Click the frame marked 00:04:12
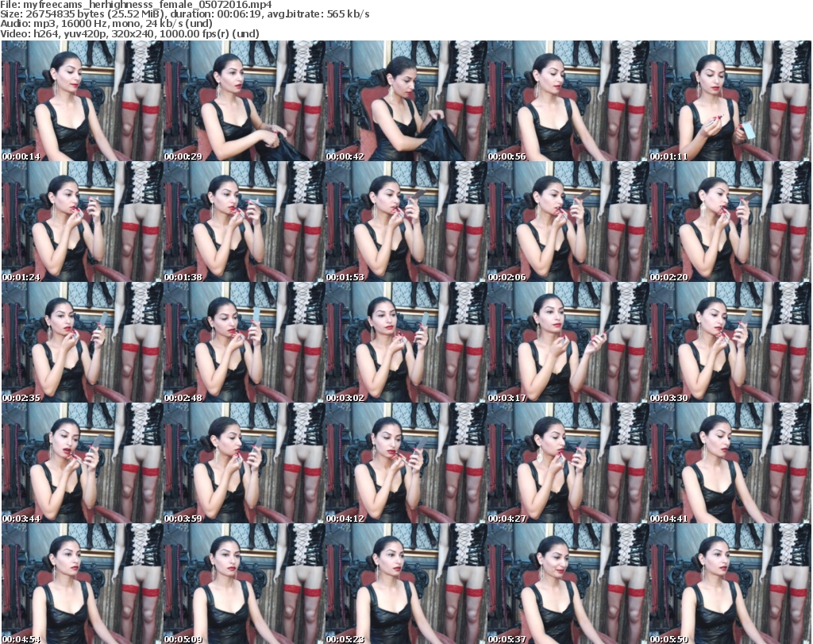The image size is (813, 644). [406, 463]
